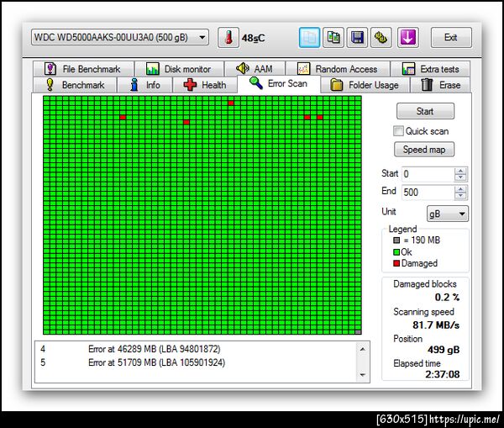Click the Start scan button
504x428 pixels.
pyautogui.click(x=425, y=111)
